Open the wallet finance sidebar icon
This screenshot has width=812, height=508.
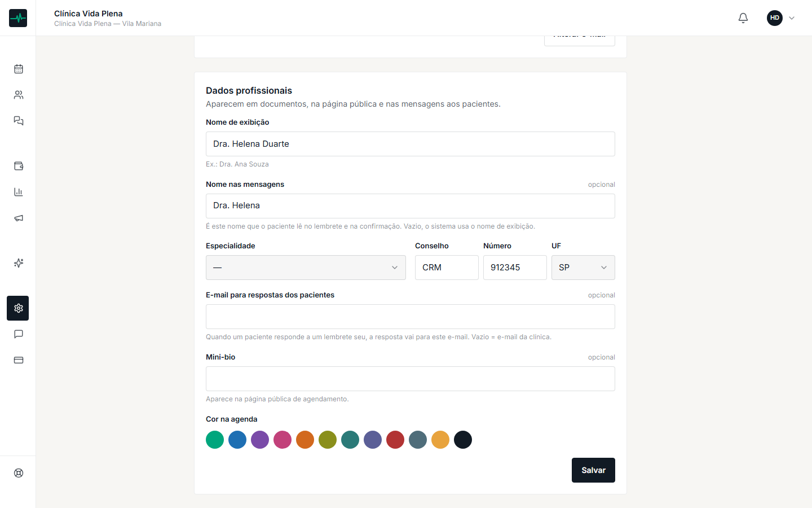point(18,166)
